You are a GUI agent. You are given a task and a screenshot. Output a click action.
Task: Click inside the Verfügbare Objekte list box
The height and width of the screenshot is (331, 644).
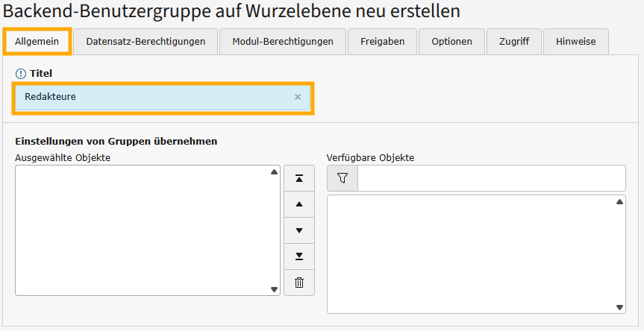click(470, 254)
